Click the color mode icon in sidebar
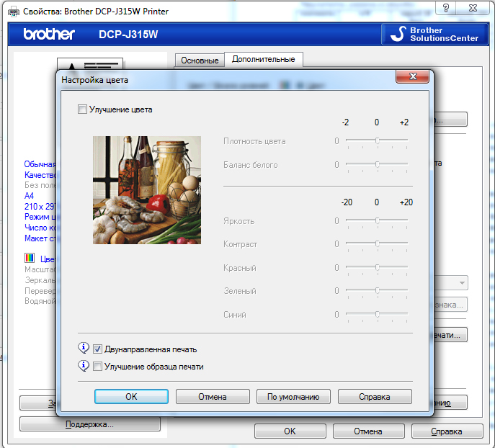495x448 pixels. pyautogui.click(x=30, y=258)
